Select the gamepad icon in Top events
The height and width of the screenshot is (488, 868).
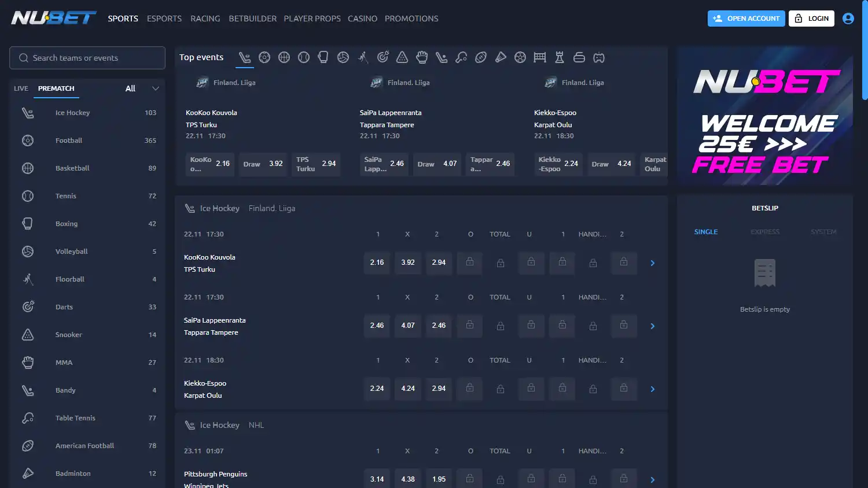coord(599,57)
